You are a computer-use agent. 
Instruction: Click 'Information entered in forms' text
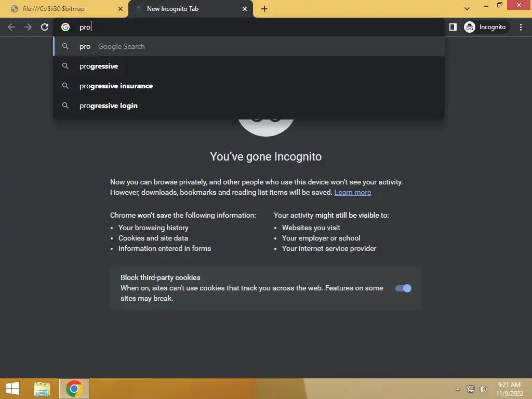[x=165, y=249]
